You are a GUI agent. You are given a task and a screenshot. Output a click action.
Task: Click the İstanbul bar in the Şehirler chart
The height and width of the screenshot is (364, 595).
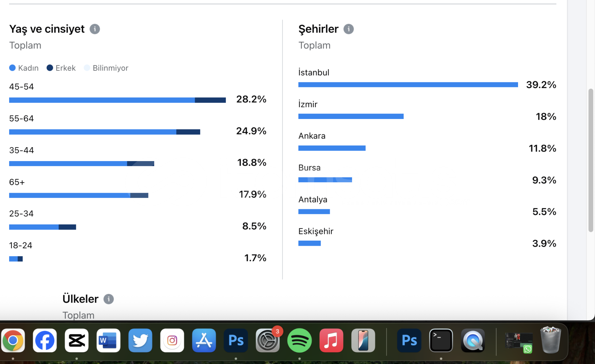click(x=408, y=85)
